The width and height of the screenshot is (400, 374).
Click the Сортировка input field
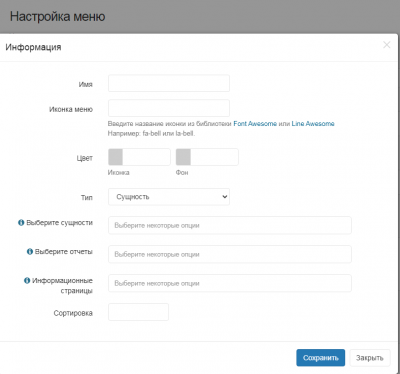click(138, 312)
